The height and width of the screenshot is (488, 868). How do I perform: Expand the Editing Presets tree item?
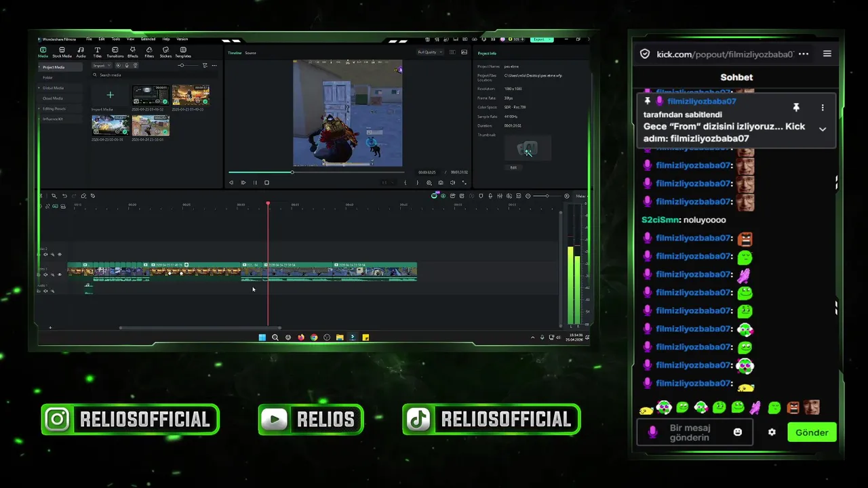click(x=39, y=108)
